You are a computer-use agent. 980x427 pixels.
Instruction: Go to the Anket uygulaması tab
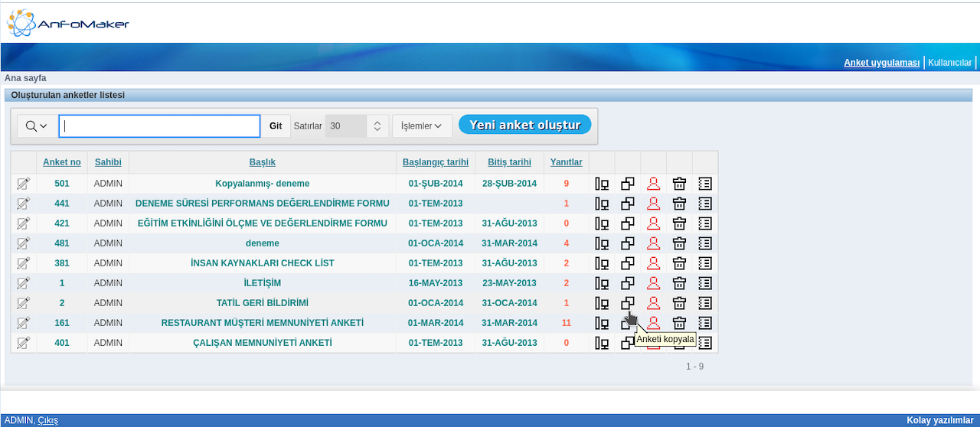881,63
